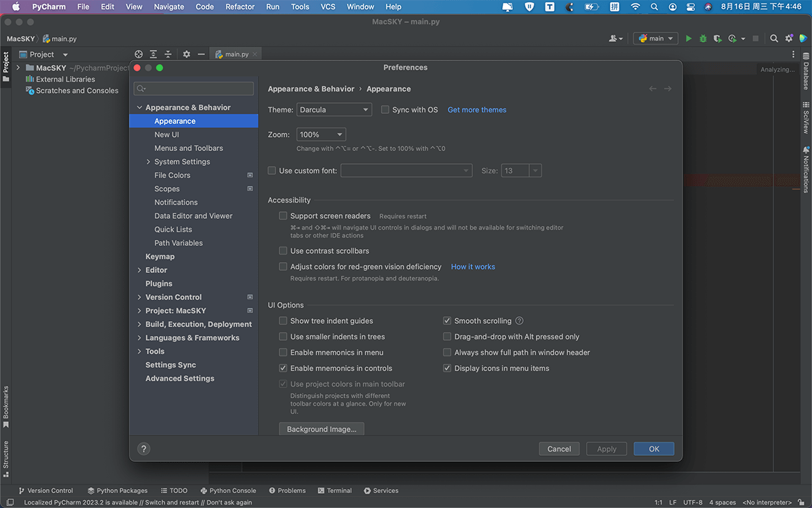This screenshot has height=508, width=812.
Task: Open the Theme dropdown showing Darcula
Action: pyautogui.click(x=334, y=110)
